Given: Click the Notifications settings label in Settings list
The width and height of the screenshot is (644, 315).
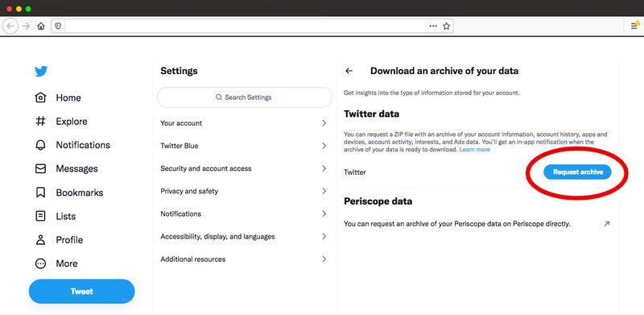Looking at the screenshot, I should 180,213.
